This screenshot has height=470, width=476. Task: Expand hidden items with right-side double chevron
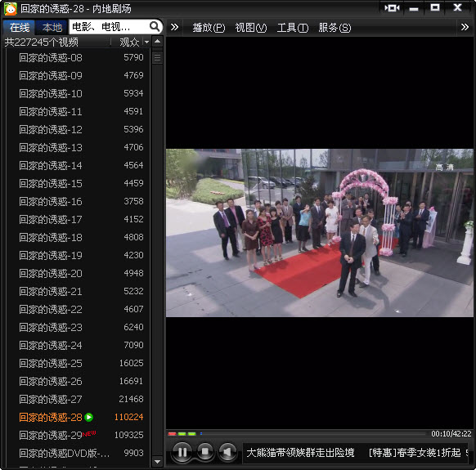(x=465, y=27)
